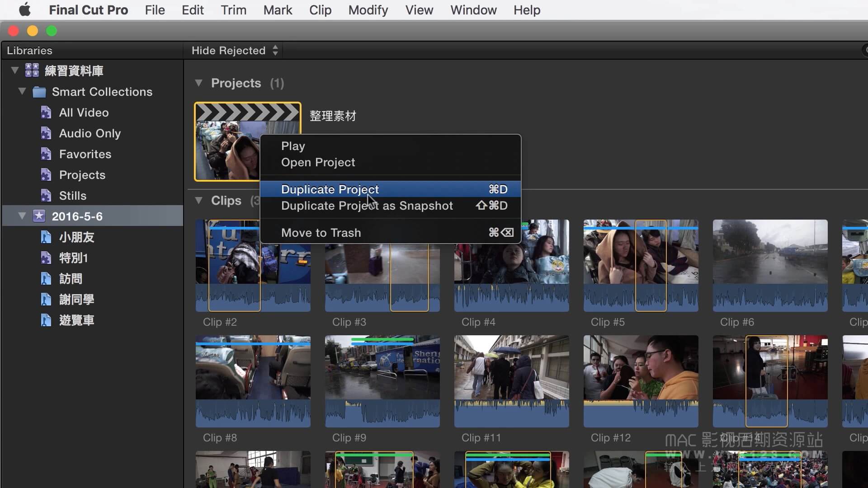Screen dimensions: 868x488
Task: Open the Edit menu
Action: pyautogui.click(x=193, y=10)
